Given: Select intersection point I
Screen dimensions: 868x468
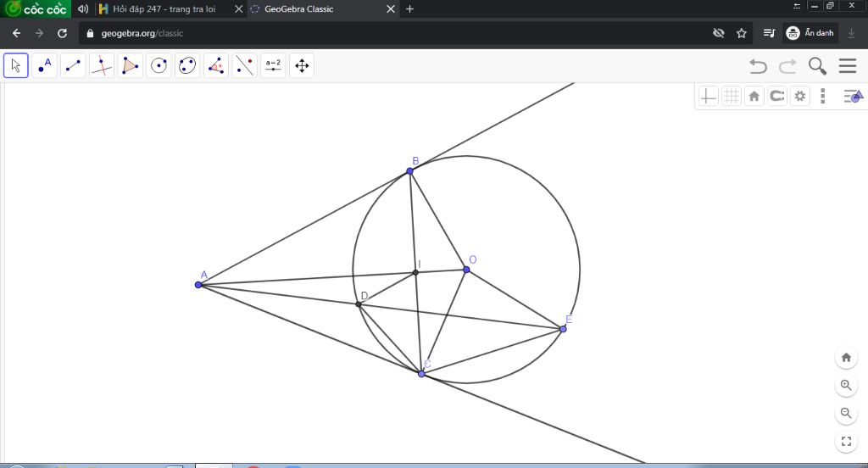Looking at the screenshot, I should (415, 272).
